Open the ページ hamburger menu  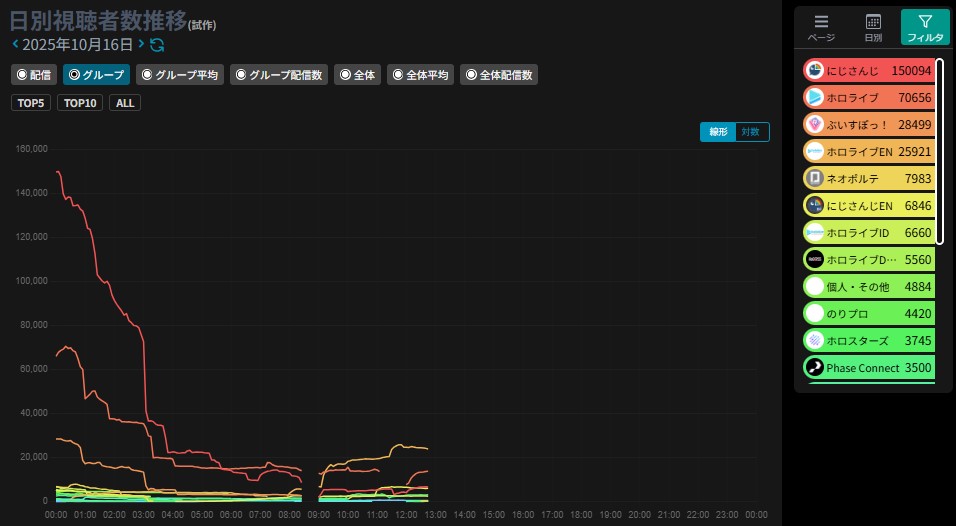coord(821,27)
